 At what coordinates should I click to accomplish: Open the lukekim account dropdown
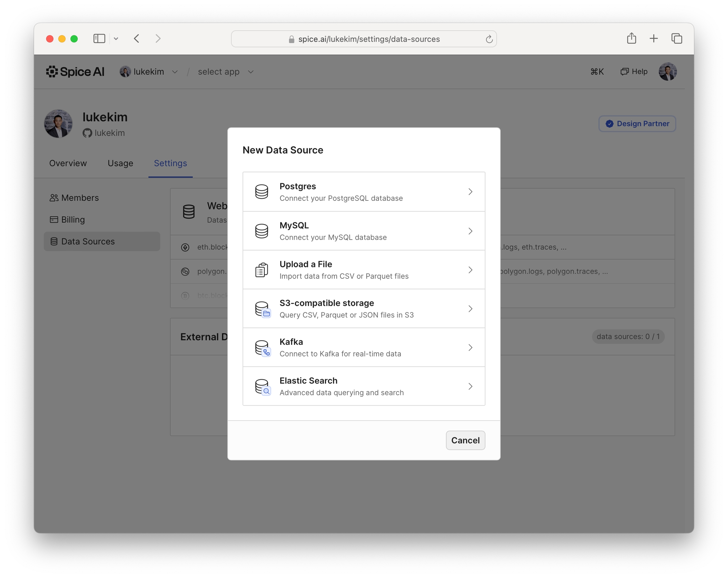pyautogui.click(x=149, y=72)
